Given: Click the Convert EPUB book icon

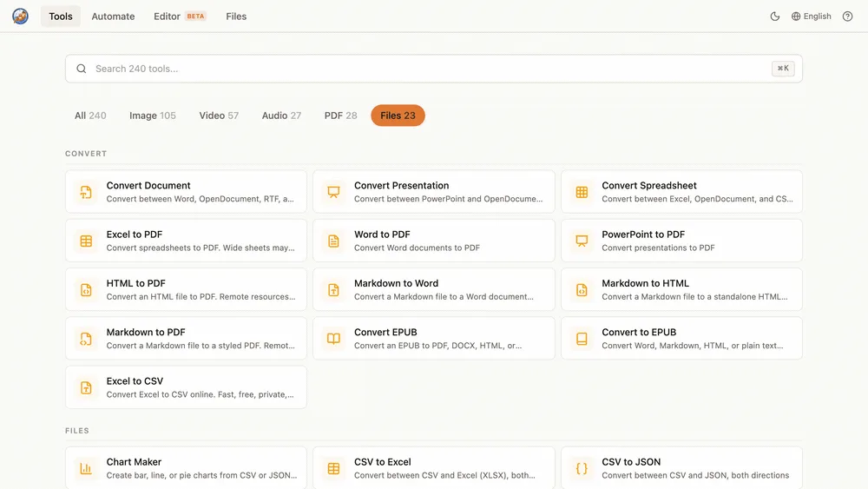Looking at the screenshot, I should click(333, 339).
